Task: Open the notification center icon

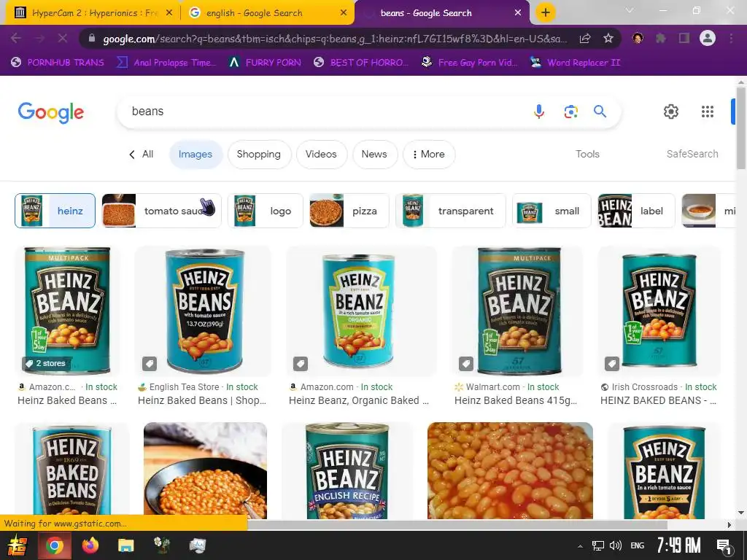Action: click(724, 547)
